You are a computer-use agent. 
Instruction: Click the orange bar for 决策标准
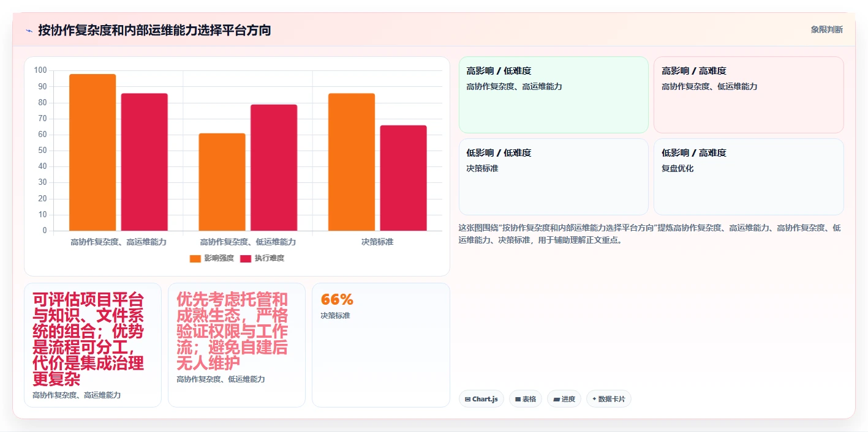(x=352, y=162)
